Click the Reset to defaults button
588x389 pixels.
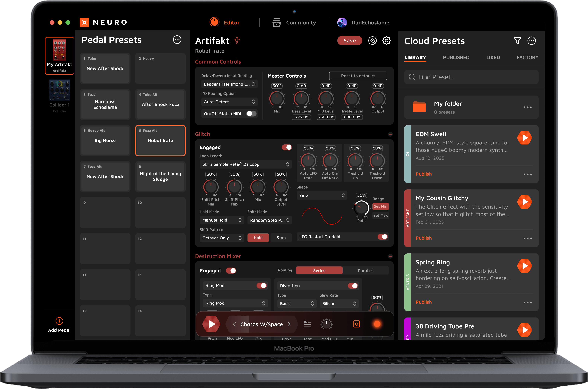pos(358,76)
